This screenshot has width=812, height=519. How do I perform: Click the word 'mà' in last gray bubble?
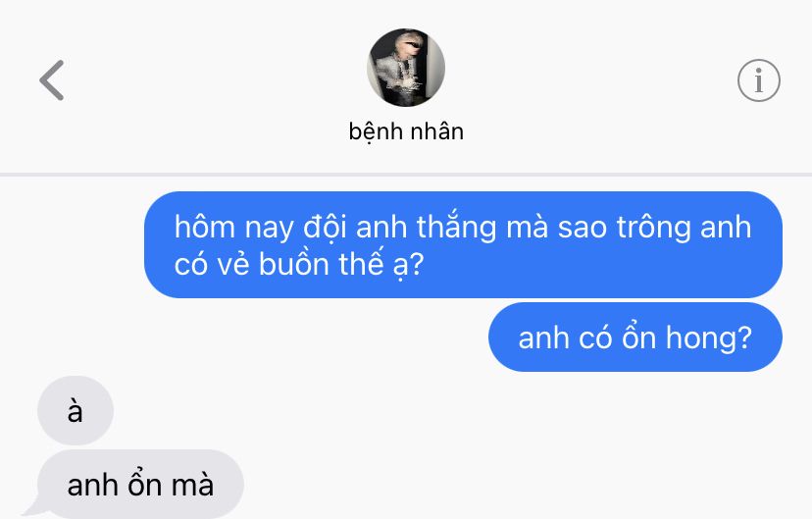coord(192,486)
